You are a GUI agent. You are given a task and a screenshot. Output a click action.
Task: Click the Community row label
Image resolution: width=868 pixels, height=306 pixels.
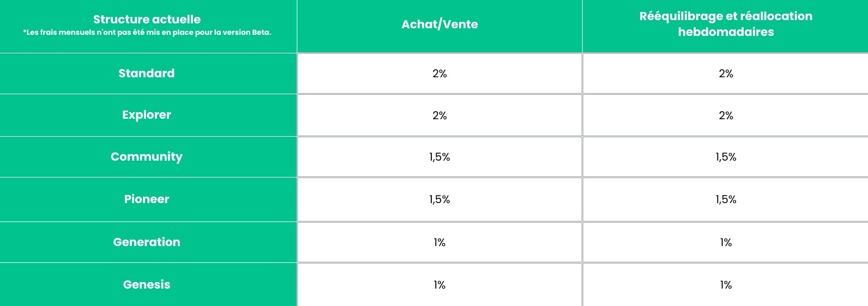147,157
